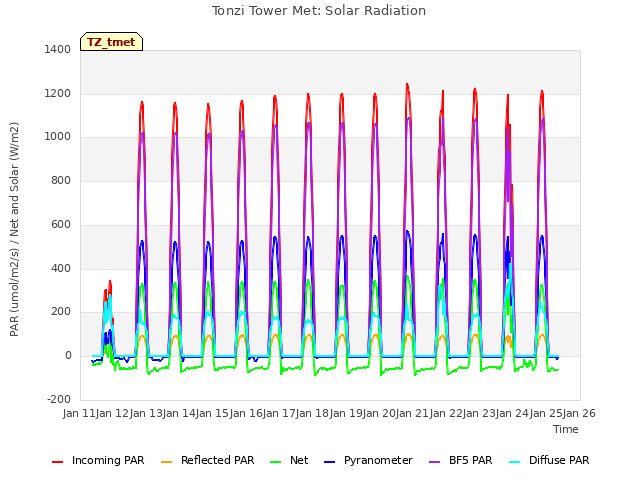Click the Jan 15 x-axis tick label
This screenshot has width=640, height=480.
click(213, 413)
